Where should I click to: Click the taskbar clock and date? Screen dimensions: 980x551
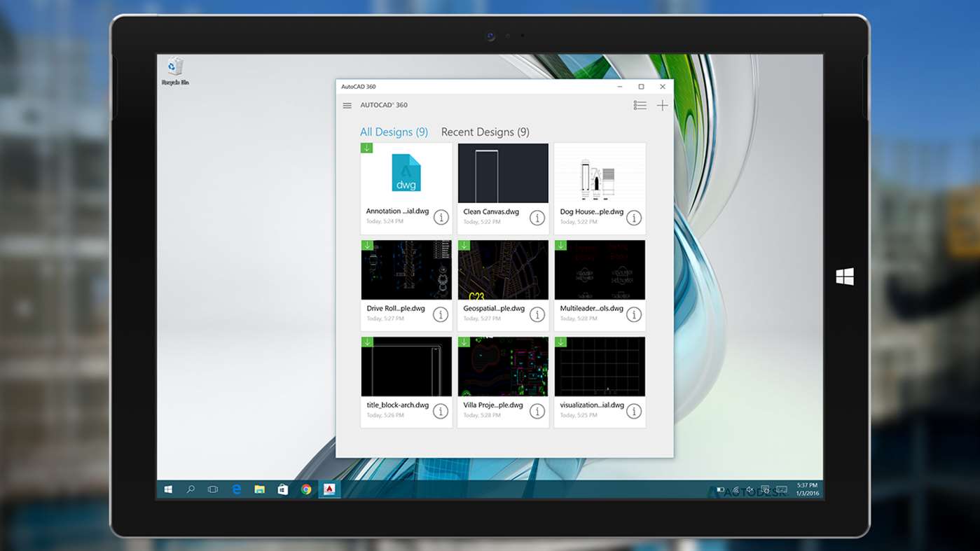tap(807, 489)
